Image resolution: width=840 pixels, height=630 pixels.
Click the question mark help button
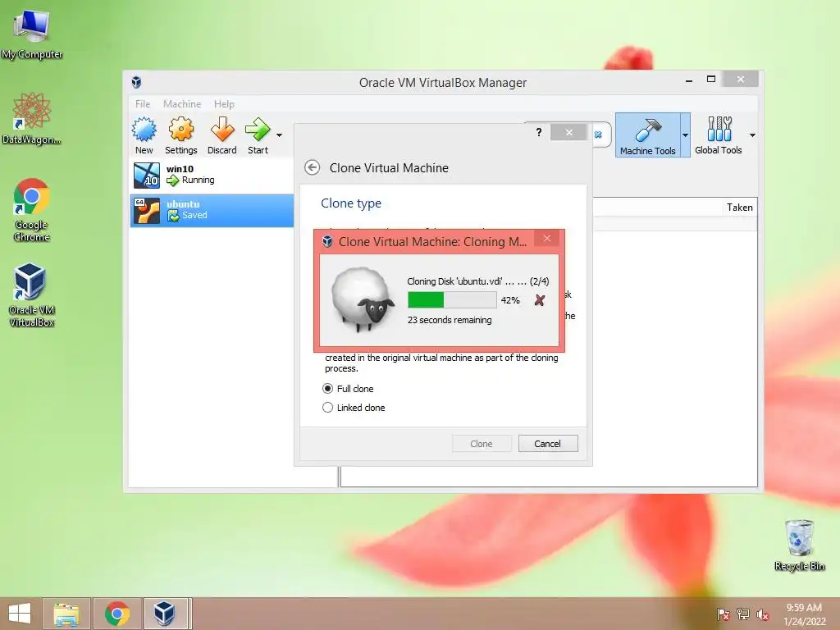[x=539, y=132]
